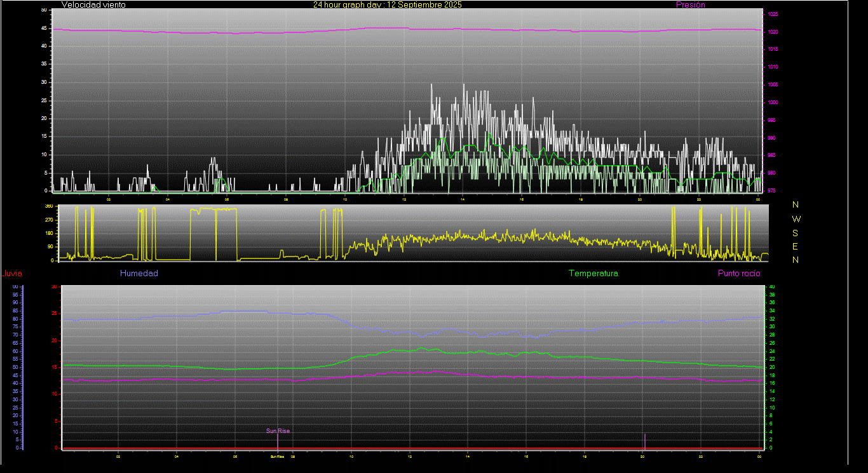Click the topmost "N" compass letter
Screen dimensions: 868x473
(x=796, y=205)
